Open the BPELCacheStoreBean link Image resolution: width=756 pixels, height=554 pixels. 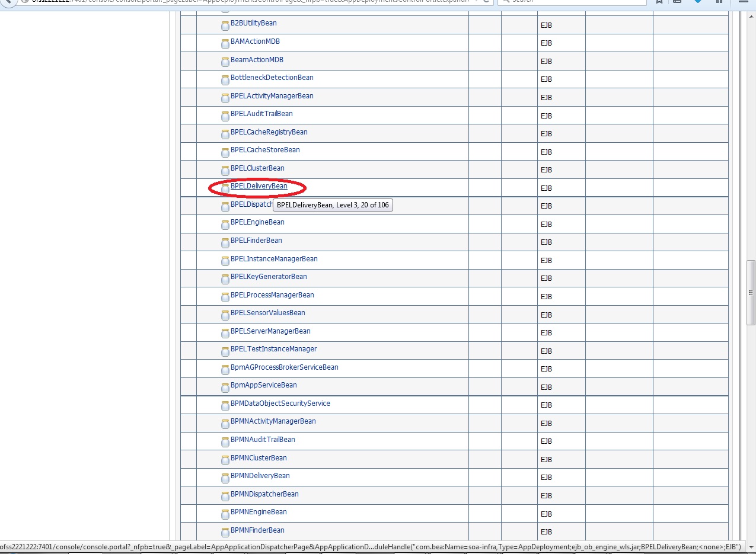point(265,150)
